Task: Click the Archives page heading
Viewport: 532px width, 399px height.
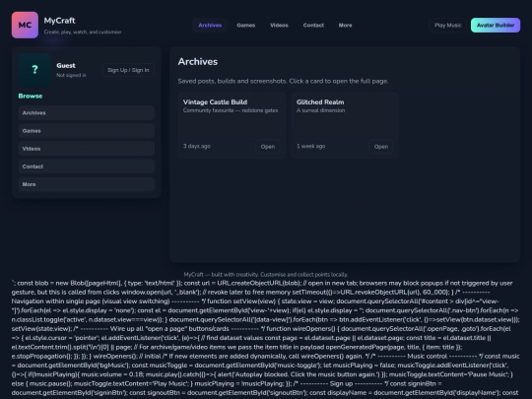Action: (x=198, y=62)
